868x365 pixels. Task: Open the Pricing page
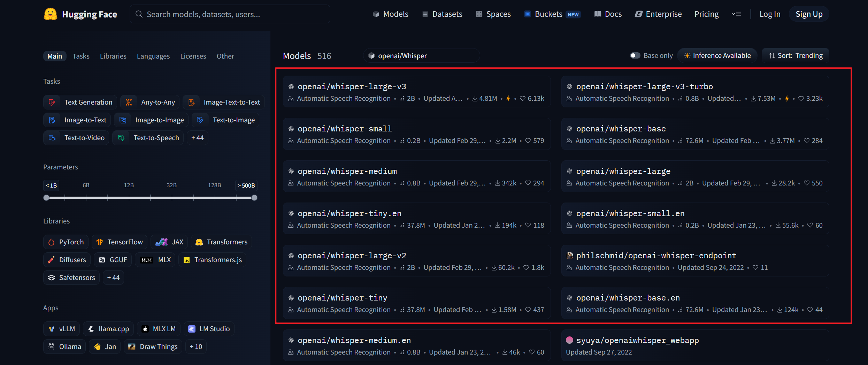pyautogui.click(x=706, y=14)
